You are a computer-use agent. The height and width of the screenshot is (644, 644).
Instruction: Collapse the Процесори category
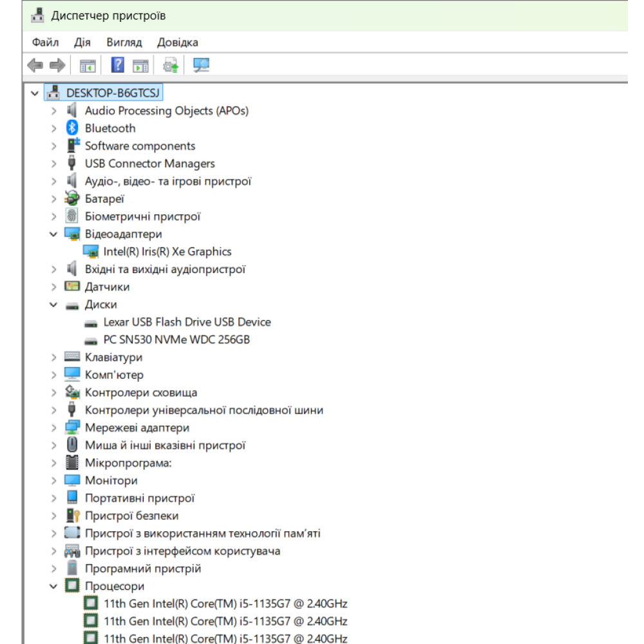click(53, 586)
